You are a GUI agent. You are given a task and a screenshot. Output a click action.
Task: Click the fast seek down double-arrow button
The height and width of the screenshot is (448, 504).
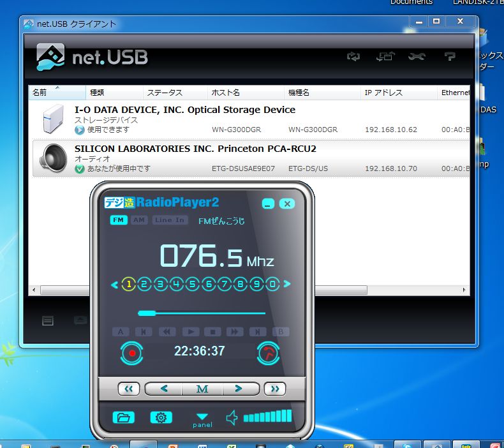(129, 389)
